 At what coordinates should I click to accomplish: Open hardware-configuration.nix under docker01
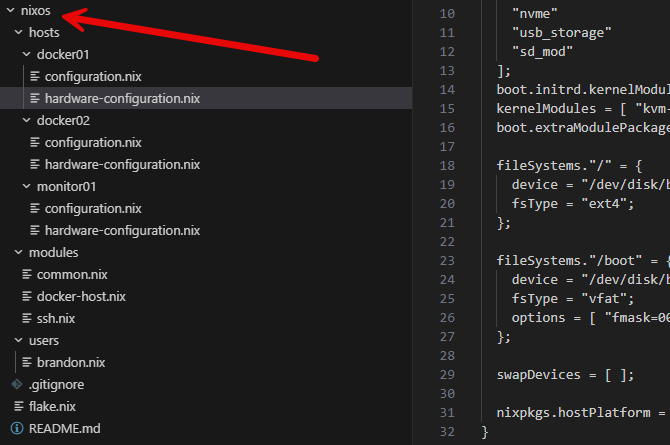pos(122,98)
